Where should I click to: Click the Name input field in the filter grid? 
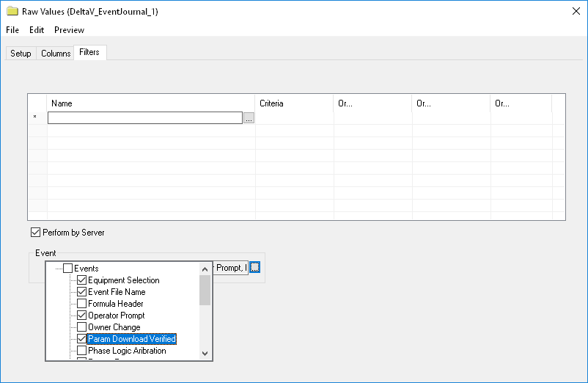pyautogui.click(x=144, y=118)
